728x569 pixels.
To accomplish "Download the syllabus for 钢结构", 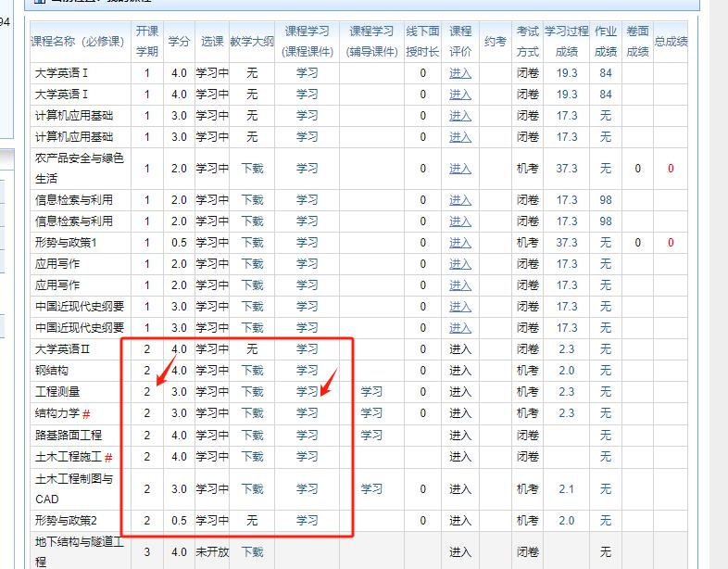I will coord(252,371).
